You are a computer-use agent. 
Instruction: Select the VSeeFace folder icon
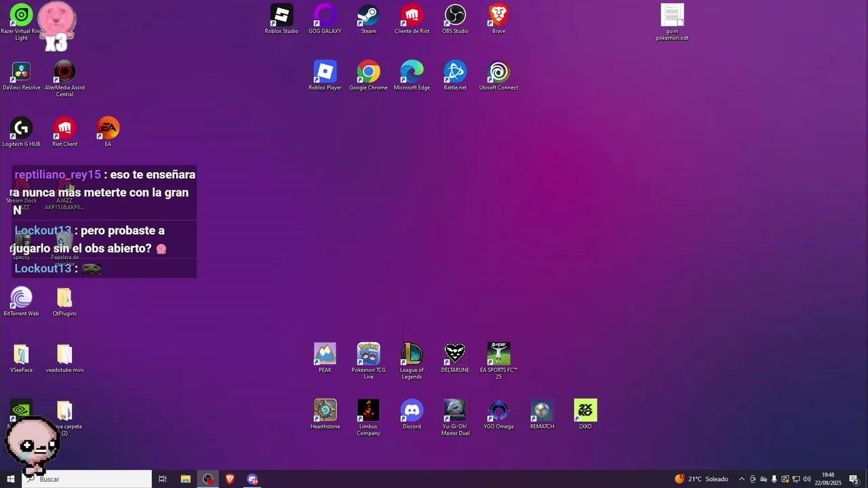tap(21, 358)
